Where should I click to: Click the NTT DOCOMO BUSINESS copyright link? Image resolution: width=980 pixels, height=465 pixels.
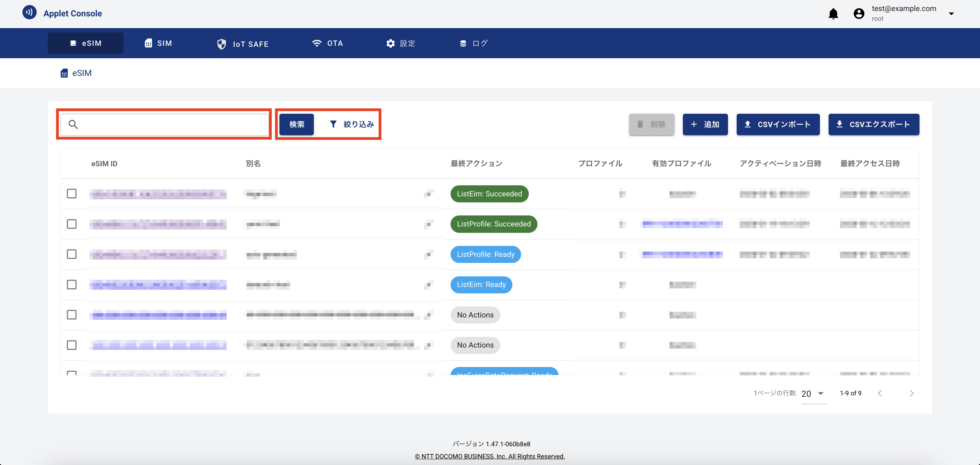(490, 456)
